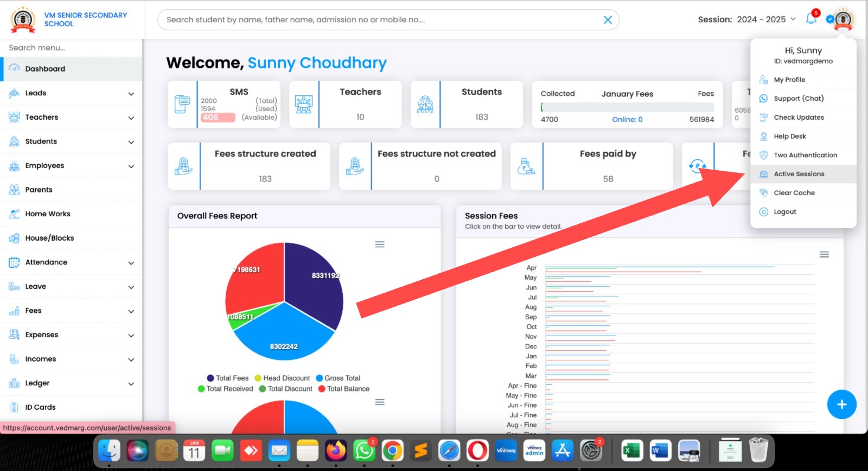Open Microsoft Excel from the dock
The width and height of the screenshot is (868, 471).
pyautogui.click(x=631, y=450)
